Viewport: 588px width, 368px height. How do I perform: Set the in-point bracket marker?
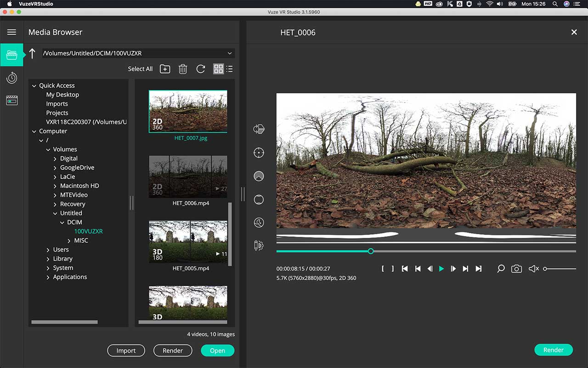[x=382, y=269]
